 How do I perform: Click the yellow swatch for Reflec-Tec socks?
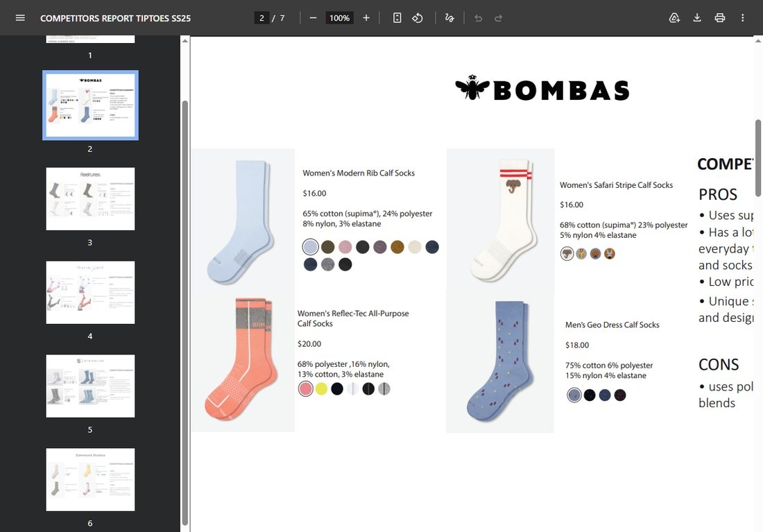coord(322,389)
